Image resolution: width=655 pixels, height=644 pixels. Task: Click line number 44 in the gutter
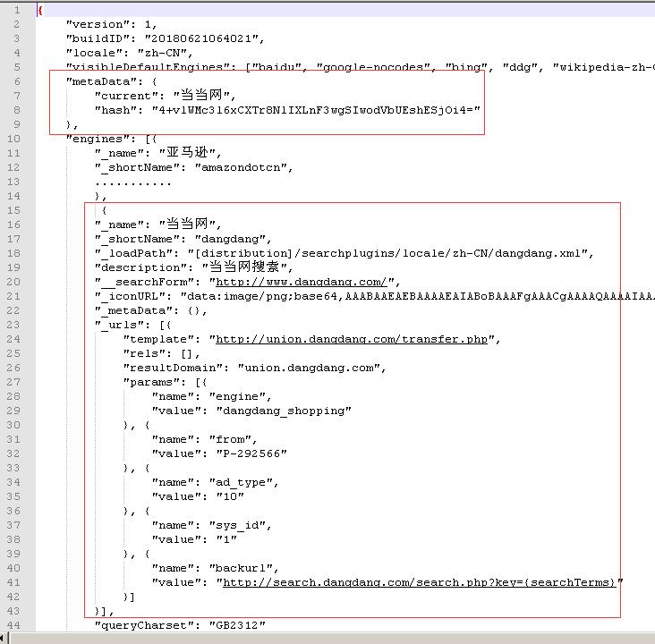pyautogui.click(x=13, y=625)
